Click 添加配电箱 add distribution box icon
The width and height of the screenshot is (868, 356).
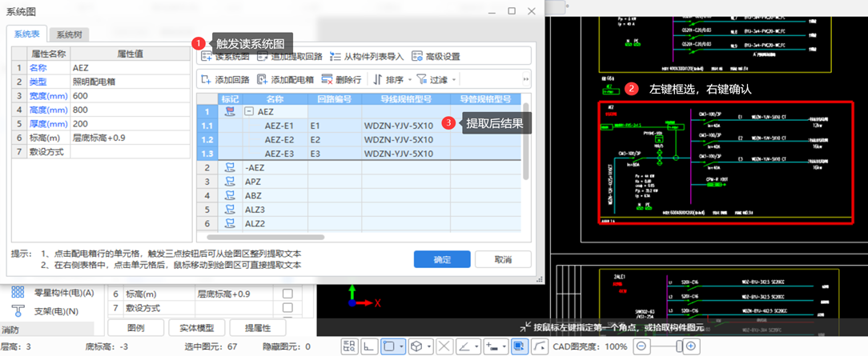263,80
